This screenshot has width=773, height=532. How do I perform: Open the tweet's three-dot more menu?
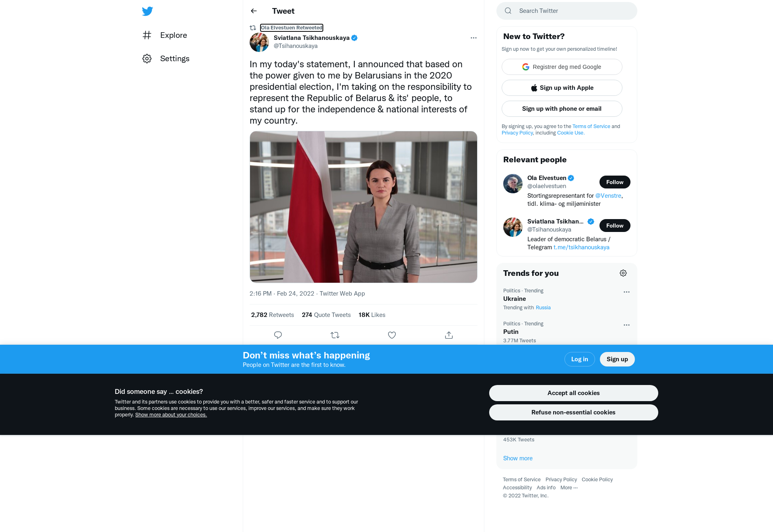[x=473, y=38]
